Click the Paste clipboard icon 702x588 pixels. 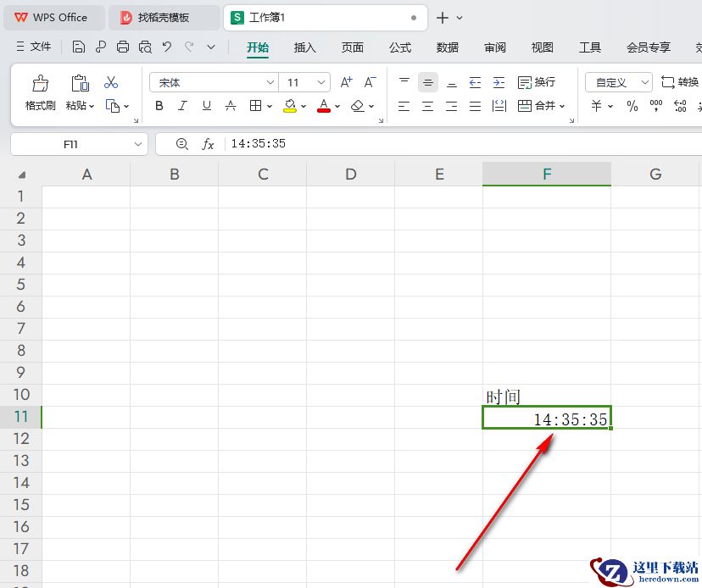81,83
